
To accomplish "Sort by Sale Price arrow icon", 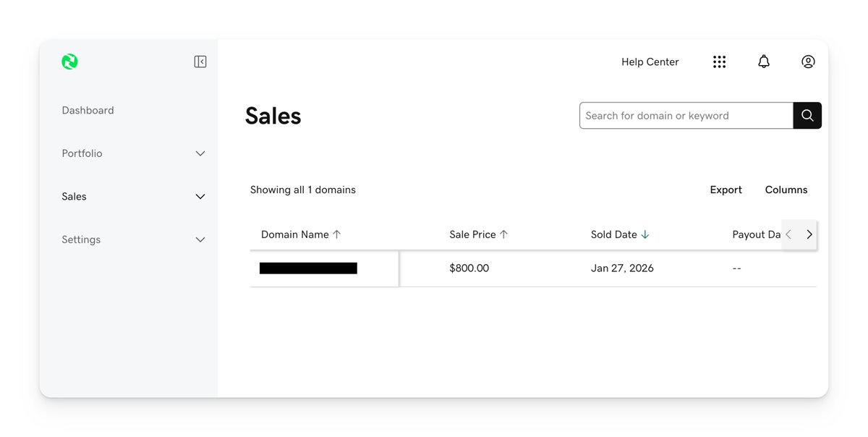I will (503, 234).
